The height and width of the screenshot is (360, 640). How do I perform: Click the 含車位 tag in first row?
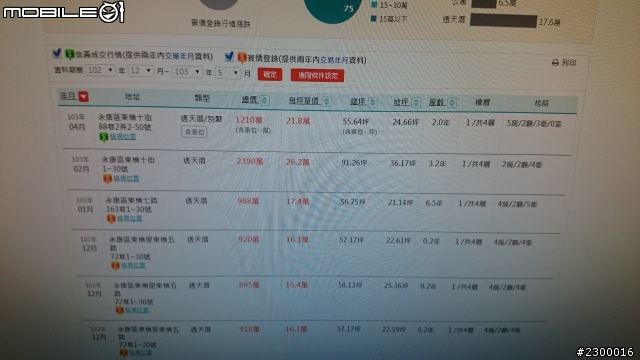194,132
